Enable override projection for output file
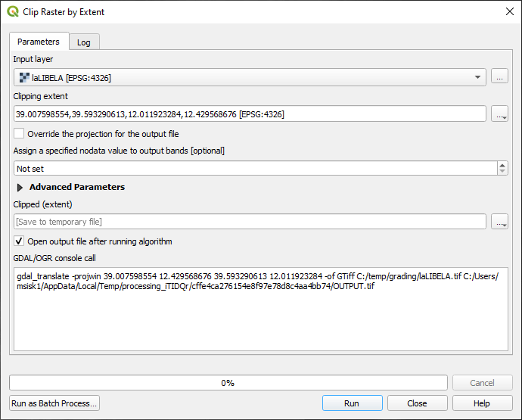 point(20,134)
